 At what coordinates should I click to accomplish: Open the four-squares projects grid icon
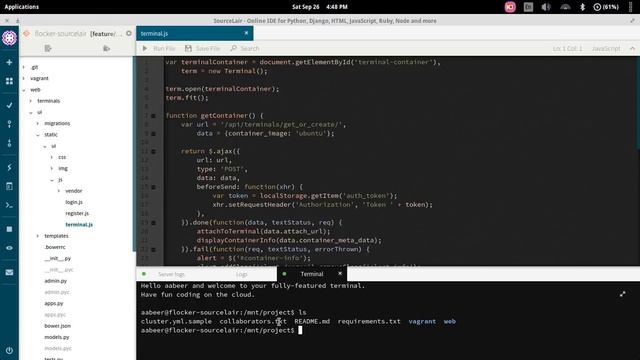click(9, 81)
